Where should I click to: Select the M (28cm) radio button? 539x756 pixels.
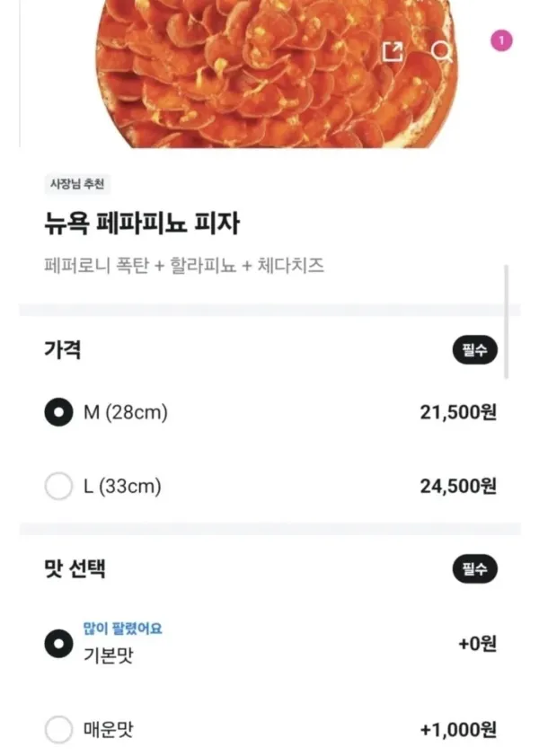coord(58,413)
